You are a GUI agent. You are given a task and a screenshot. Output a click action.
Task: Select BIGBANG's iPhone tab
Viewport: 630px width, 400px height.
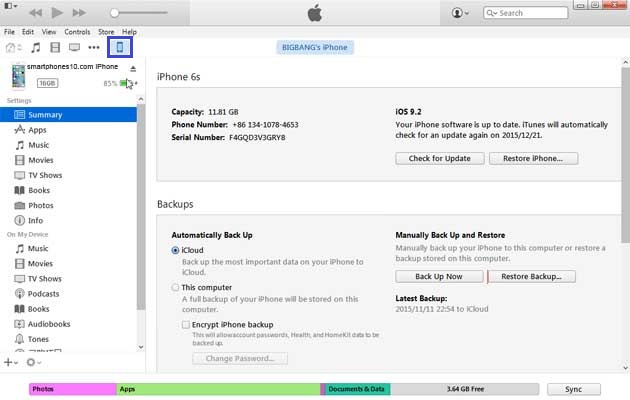pyautogui.click(x=315, y=47)
